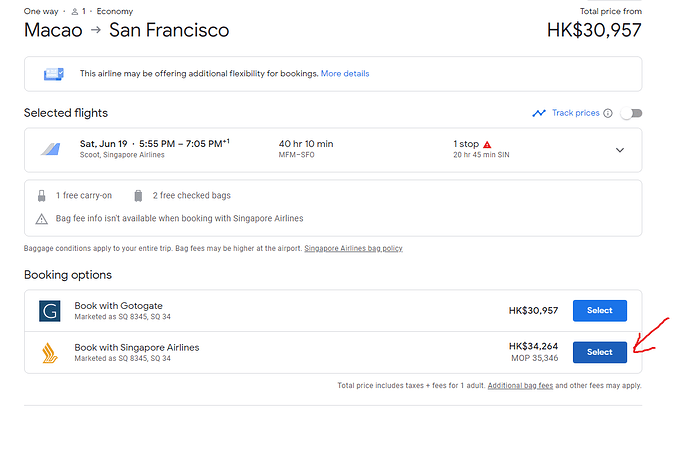
Task: Click the Gotogate logo icon
Action: [50, 311]
